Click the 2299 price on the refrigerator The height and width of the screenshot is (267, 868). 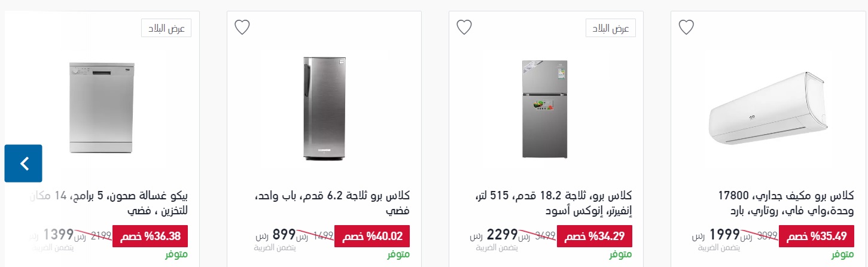502,234
